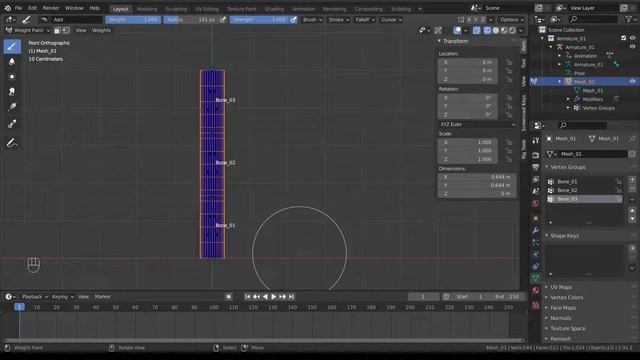Open the timeline Keying menu
The width and height of the screenshot is (640, 360).
(62, 297)
